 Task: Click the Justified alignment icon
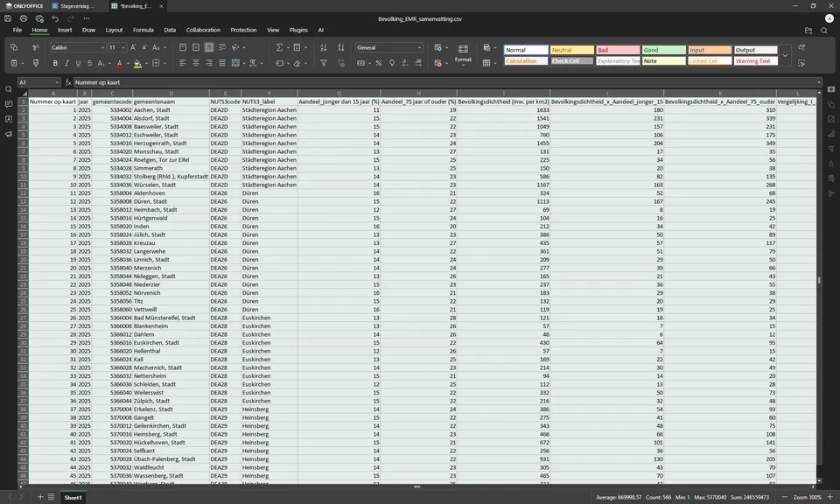222,63
